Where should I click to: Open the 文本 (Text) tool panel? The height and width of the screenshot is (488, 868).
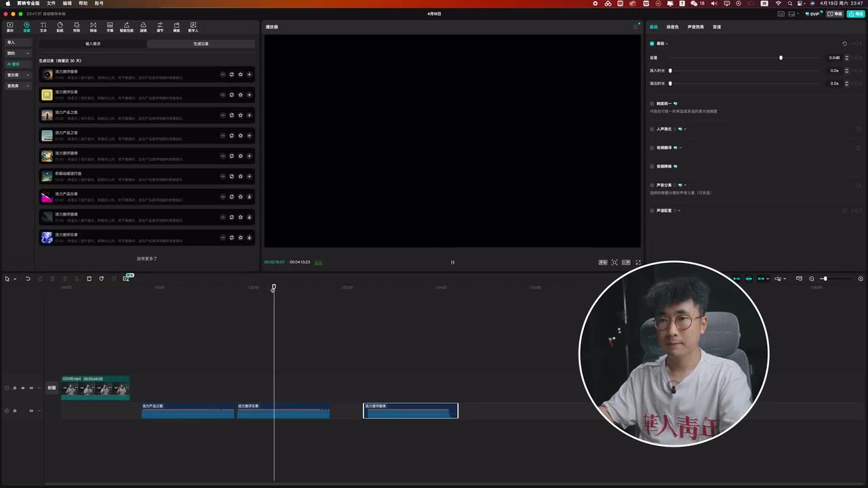tap(43, 27)
